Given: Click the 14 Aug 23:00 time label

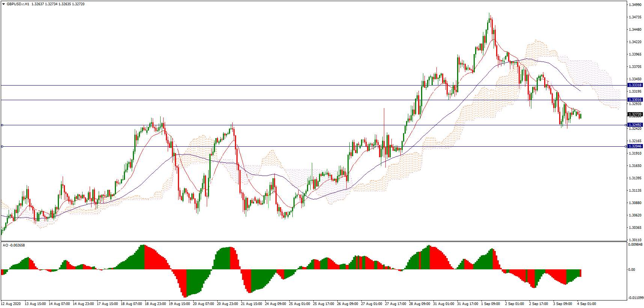Looking at the screenshot, I should (x=83, y=303).
